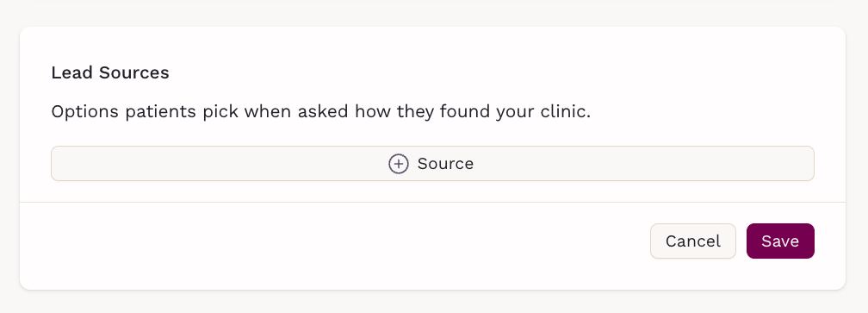Click the blank card area right of heading

pos(499,72)
